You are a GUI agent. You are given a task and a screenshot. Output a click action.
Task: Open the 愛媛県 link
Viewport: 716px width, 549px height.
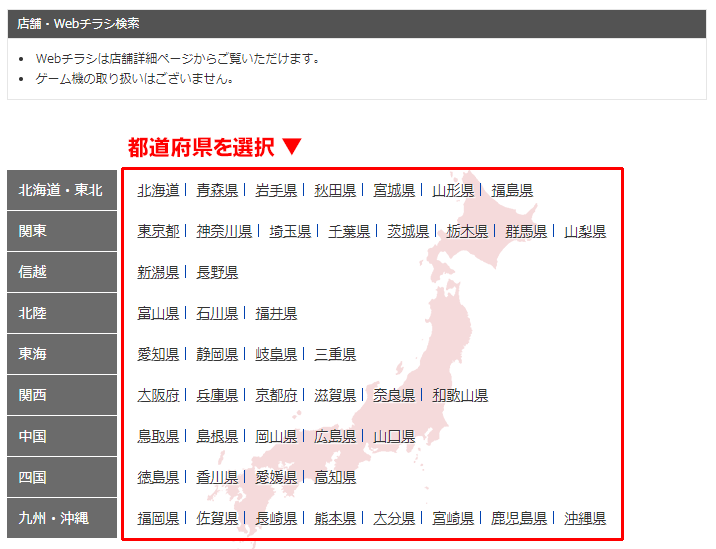pyautogui.click(x=276, y=478)
